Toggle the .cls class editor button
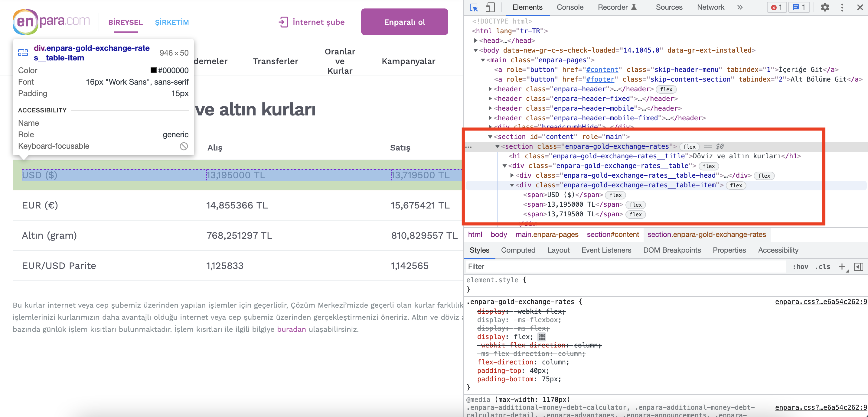This screenshot has height=417, width=868. (823, 267)
